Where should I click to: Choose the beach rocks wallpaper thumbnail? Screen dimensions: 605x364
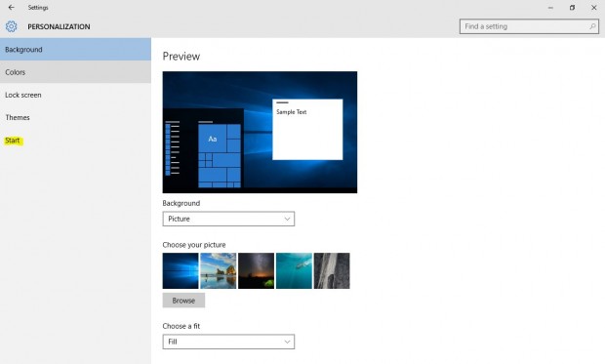[x=218, y=270]
